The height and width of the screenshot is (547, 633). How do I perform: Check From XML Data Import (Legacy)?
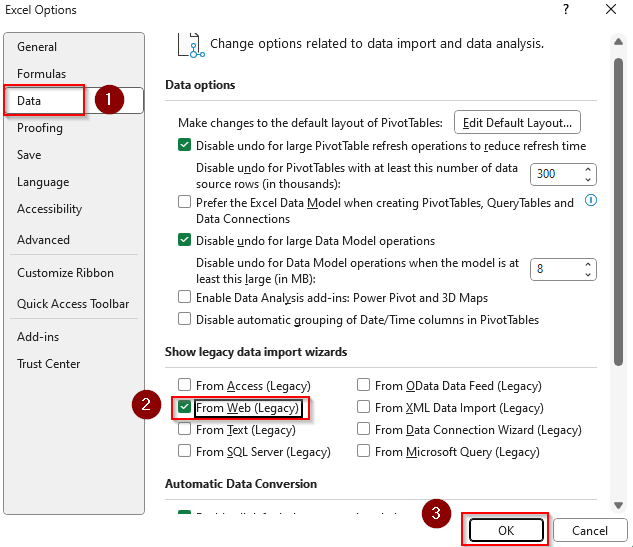click(x=363, y=407)
